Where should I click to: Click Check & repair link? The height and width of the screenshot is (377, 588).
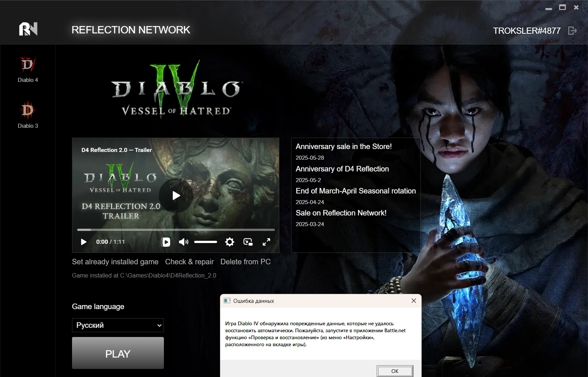[x=189, y=262]
